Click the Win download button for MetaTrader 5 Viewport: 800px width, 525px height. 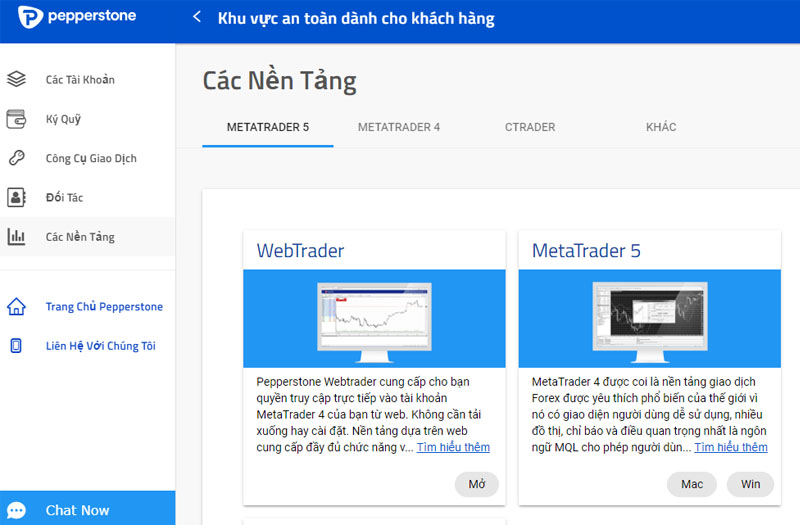coord(751,484)
